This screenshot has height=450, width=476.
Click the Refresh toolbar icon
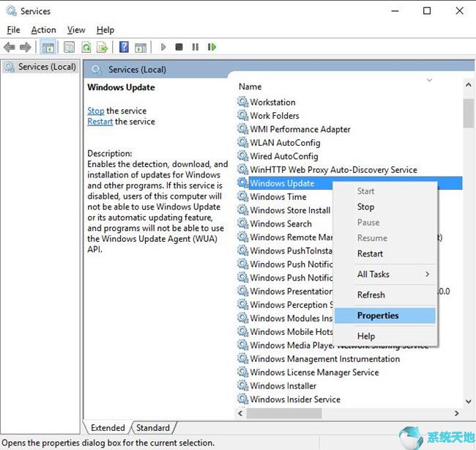point(86,47)
